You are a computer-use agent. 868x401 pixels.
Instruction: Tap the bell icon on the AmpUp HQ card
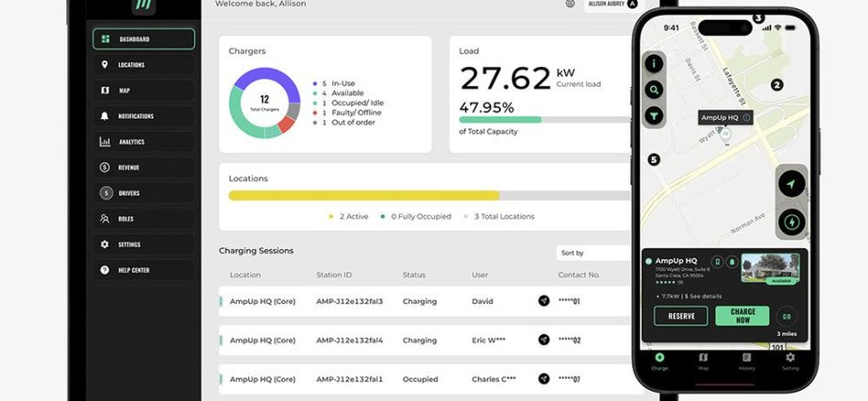pyautogui.click(x=732, y=262)
